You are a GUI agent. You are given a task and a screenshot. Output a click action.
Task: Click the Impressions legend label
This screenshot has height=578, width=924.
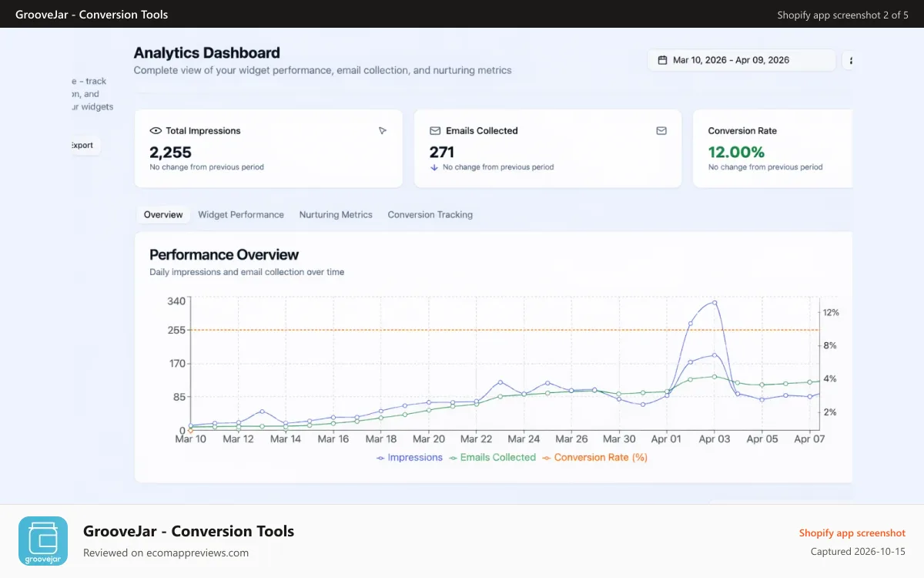[x=415, y=458]
